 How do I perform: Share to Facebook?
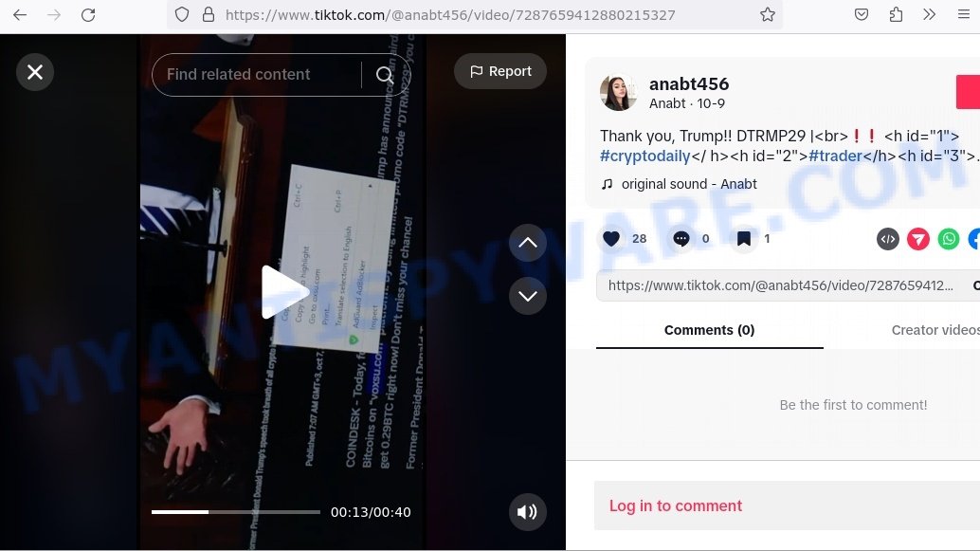click(x=974, y=239)
